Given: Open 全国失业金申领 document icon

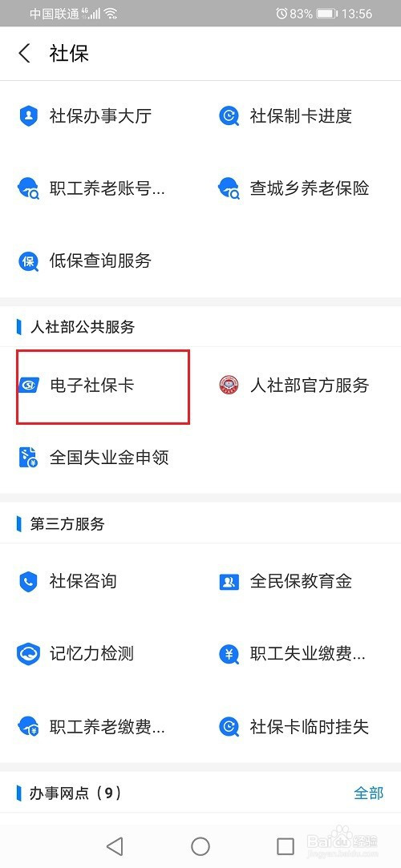Looking at the screenshot, I should click(28, 458).
